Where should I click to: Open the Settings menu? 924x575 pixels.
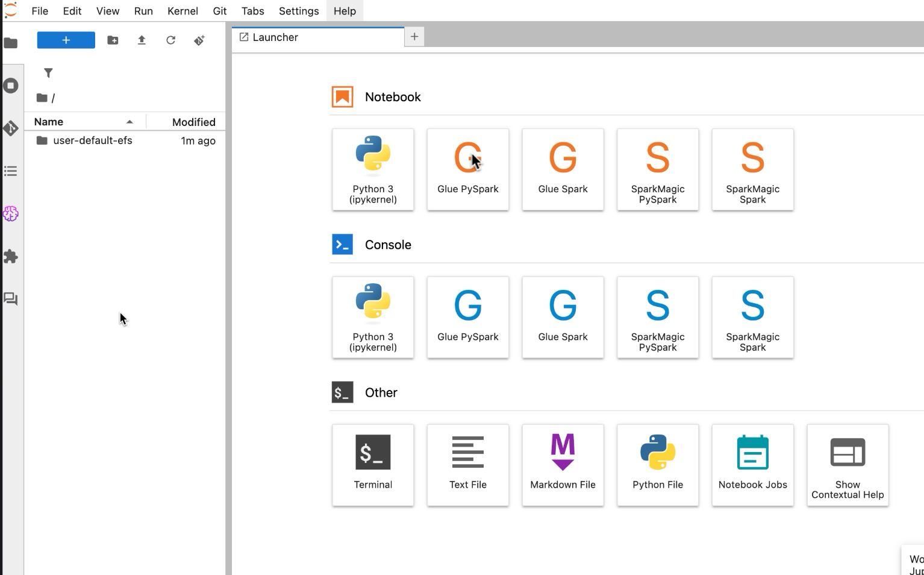click(x=298, y=11)
